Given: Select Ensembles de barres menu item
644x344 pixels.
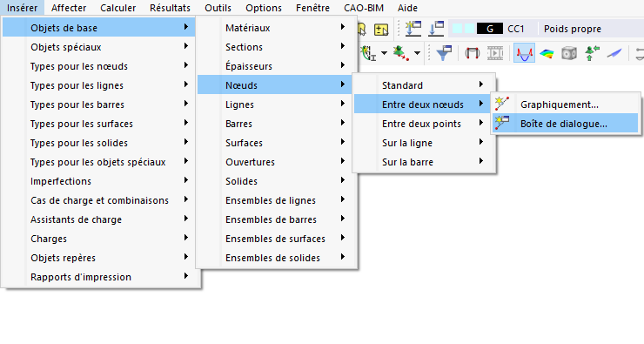Looking at the screenshot, I should [277, 219].
